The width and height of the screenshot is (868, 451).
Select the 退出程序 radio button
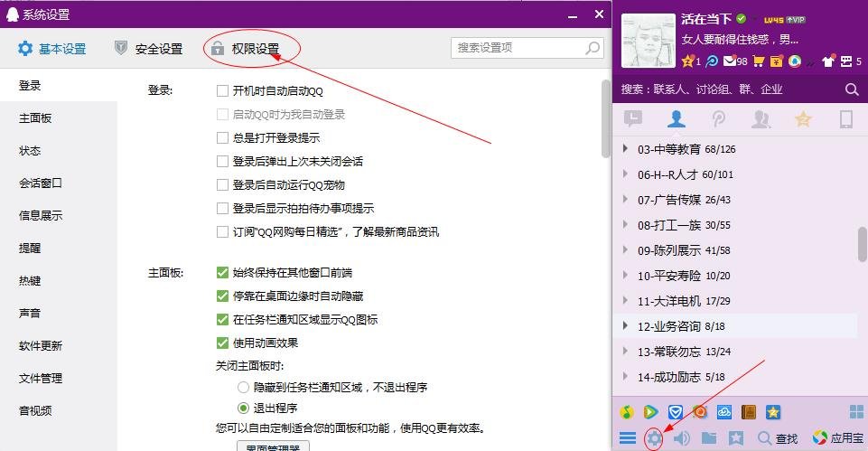(x=243, y=409)
